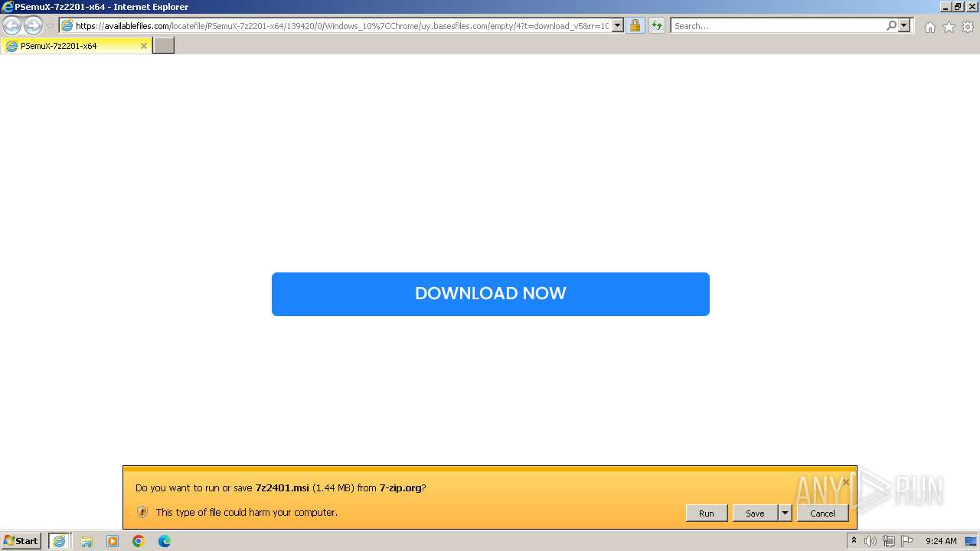This screenshot has height=551, width=980.
Task: Refresh the page with the green arrows
Action: click(x=656, y=25)
